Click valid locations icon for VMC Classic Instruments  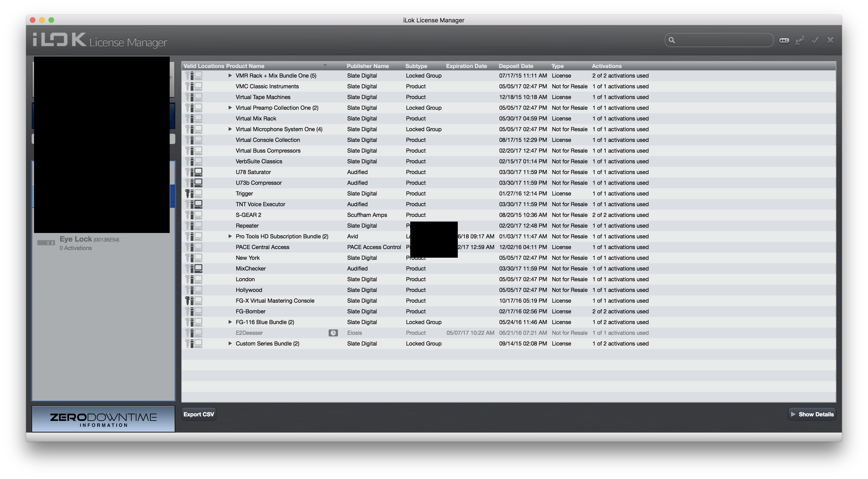[194, 87]
